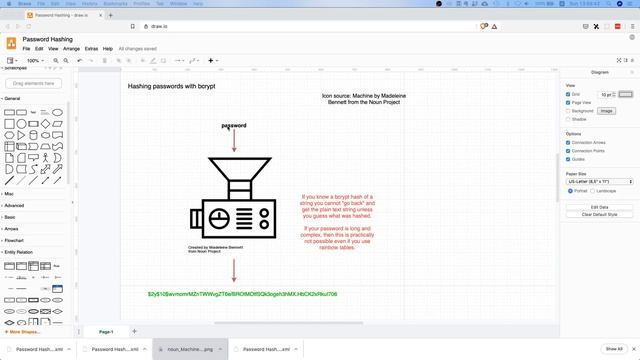The height and width of the screenshot is (360, 640).
Task: Select the Landscape orientation option
Action: [592, 191]
